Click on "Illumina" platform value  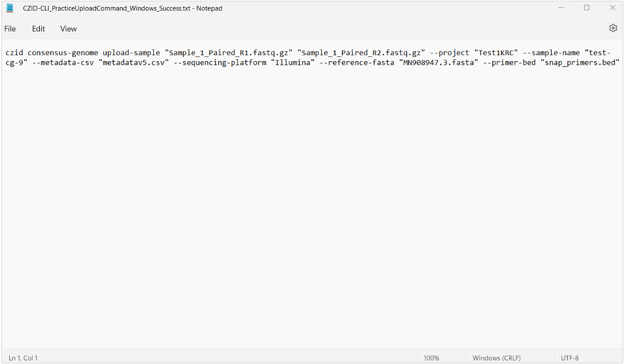[293, 63]
